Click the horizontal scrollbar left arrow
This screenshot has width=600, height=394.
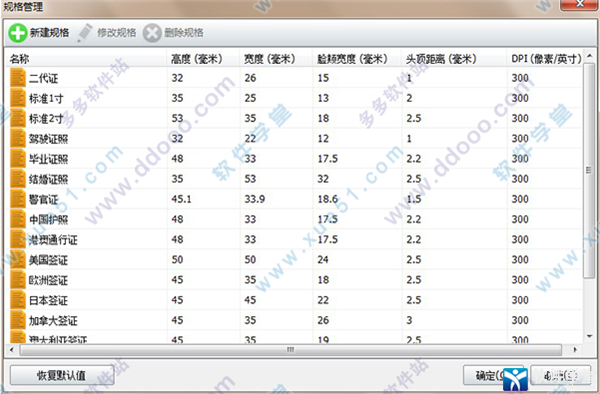click(12, 349)
